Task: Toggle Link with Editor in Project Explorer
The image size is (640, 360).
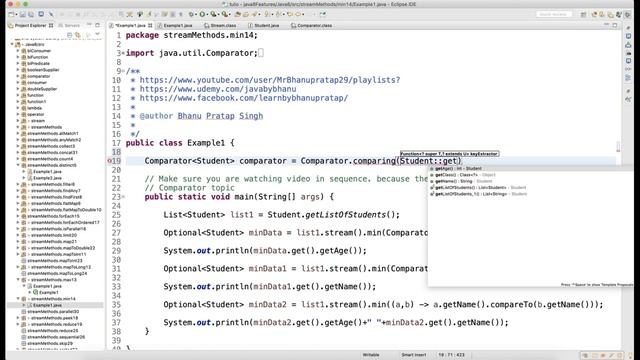Action: [78, 35]
